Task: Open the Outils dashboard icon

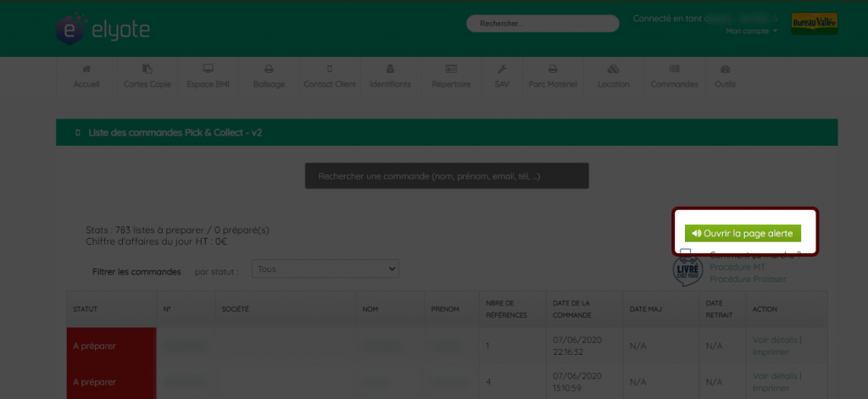Action: 726,69
